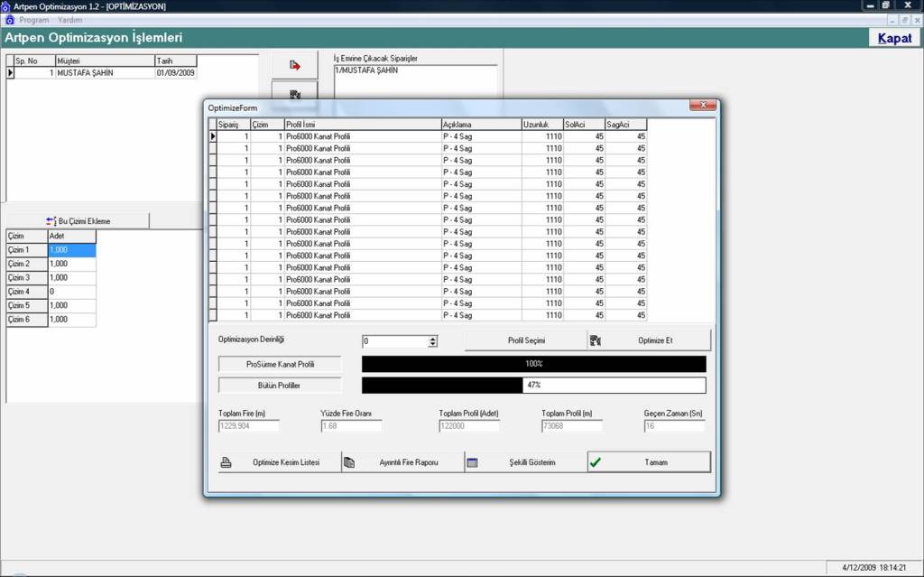Click the Bu Çizimi Ekleme icon
This screenshot has width=924, height=577.
click(x=51, y=221)
